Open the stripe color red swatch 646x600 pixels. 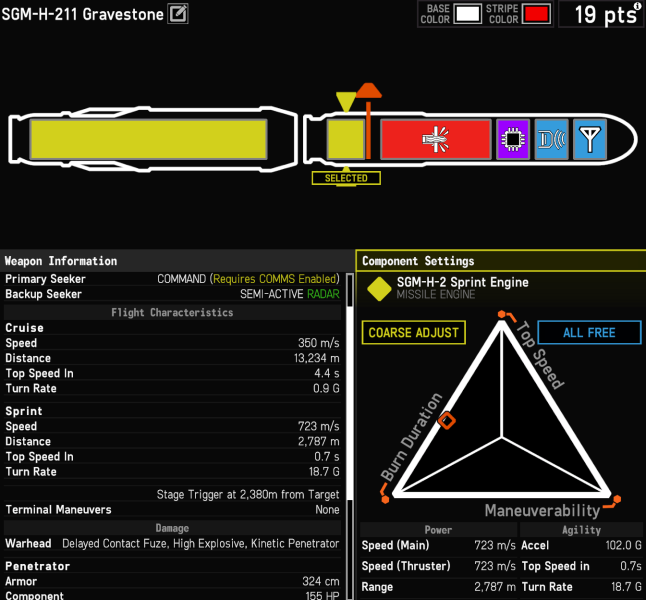536,14
